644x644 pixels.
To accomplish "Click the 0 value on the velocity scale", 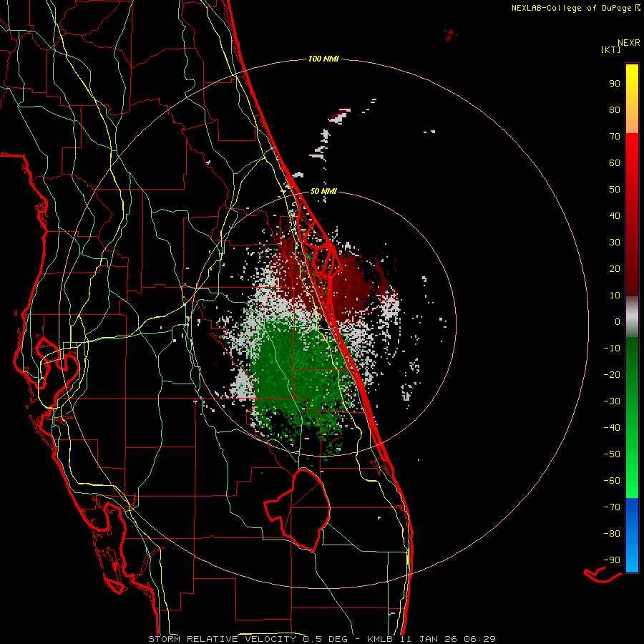I will tap(618, 322).
